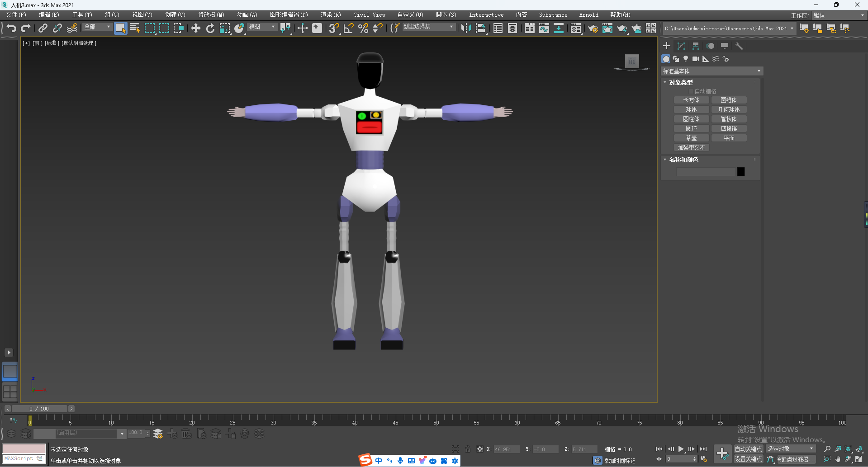Select the Move tool
The image size is (868, 467).
tap(196, 28)
